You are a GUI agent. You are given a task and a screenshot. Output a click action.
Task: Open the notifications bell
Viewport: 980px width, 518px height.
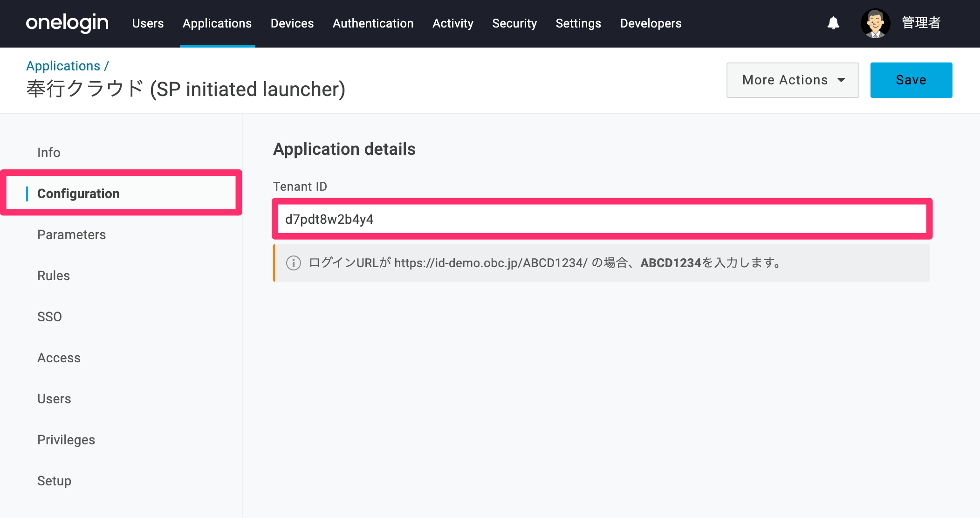[x=833, y=23]
